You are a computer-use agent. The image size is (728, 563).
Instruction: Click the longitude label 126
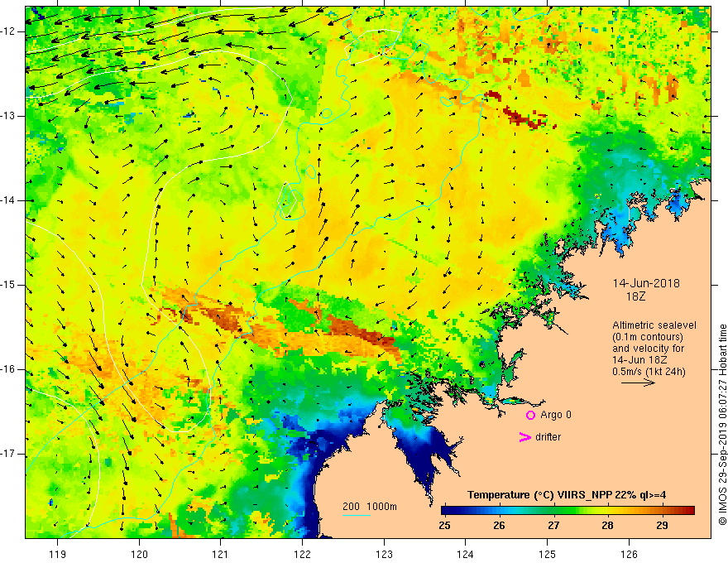coord(629,554)
